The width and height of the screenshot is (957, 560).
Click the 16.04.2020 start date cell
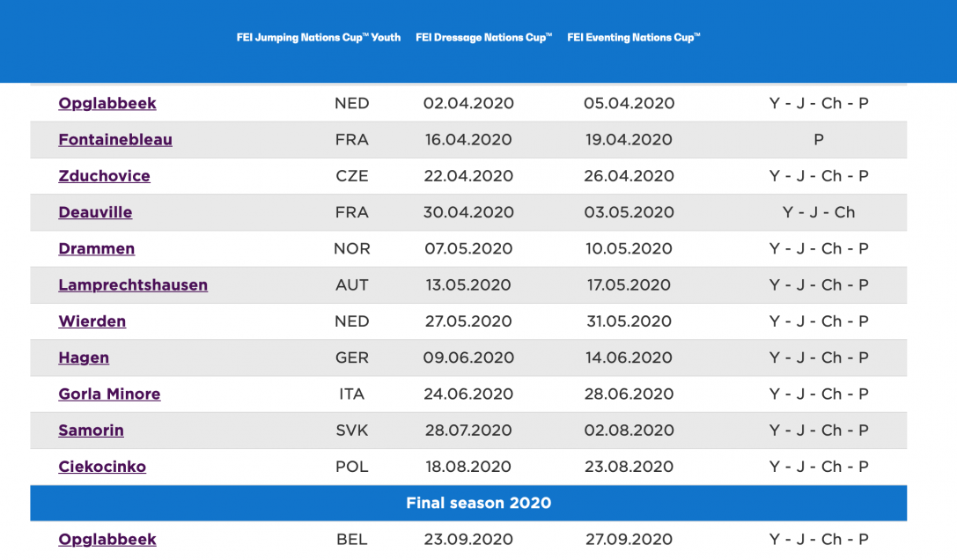tap(468, 139)
